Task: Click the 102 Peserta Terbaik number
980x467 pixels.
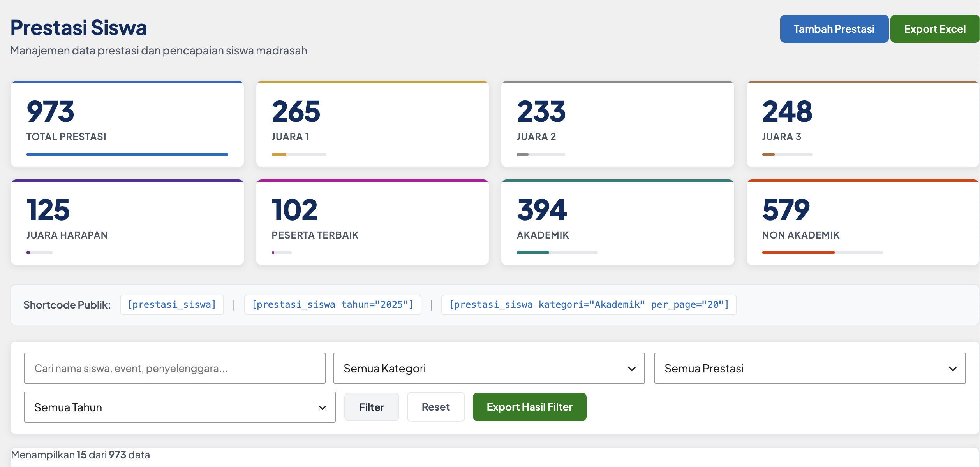Action: click(295, 210)
